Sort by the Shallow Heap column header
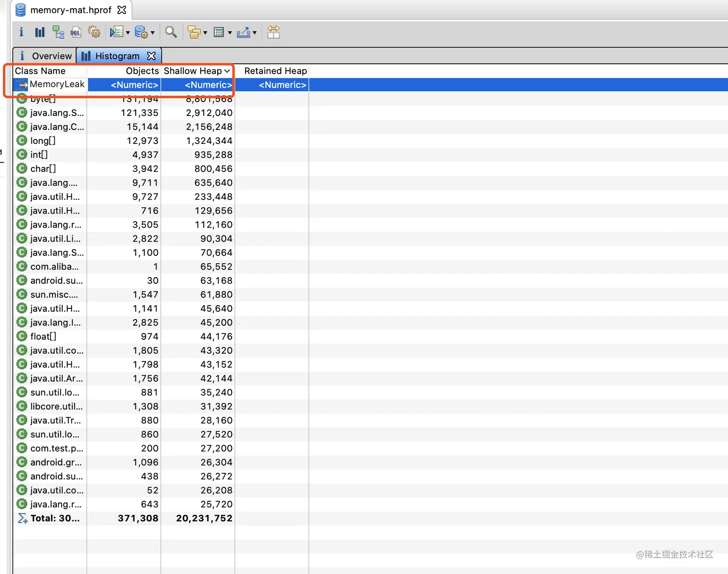This screenshot has height=574, width=728. tap(197, 71)
